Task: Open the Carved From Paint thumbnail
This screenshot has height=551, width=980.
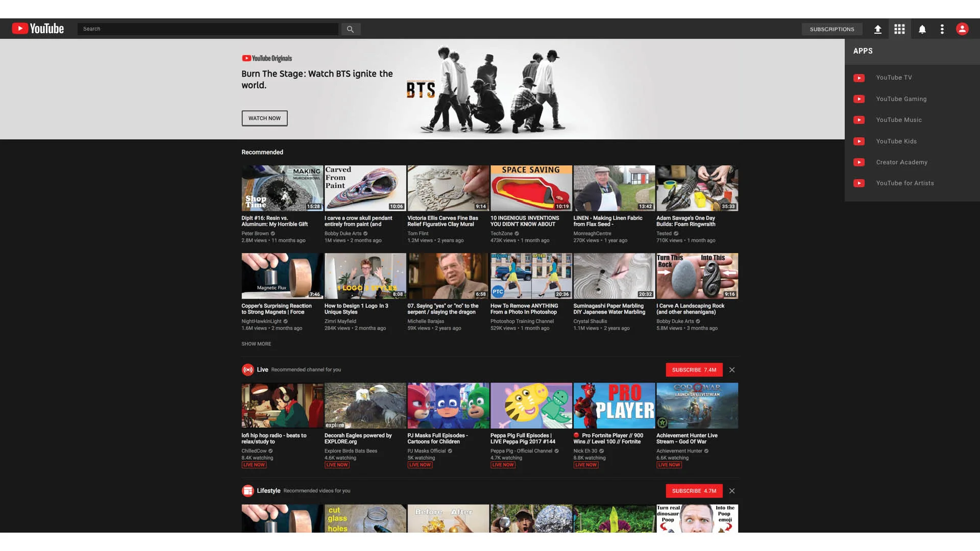Action: (365, 188)
